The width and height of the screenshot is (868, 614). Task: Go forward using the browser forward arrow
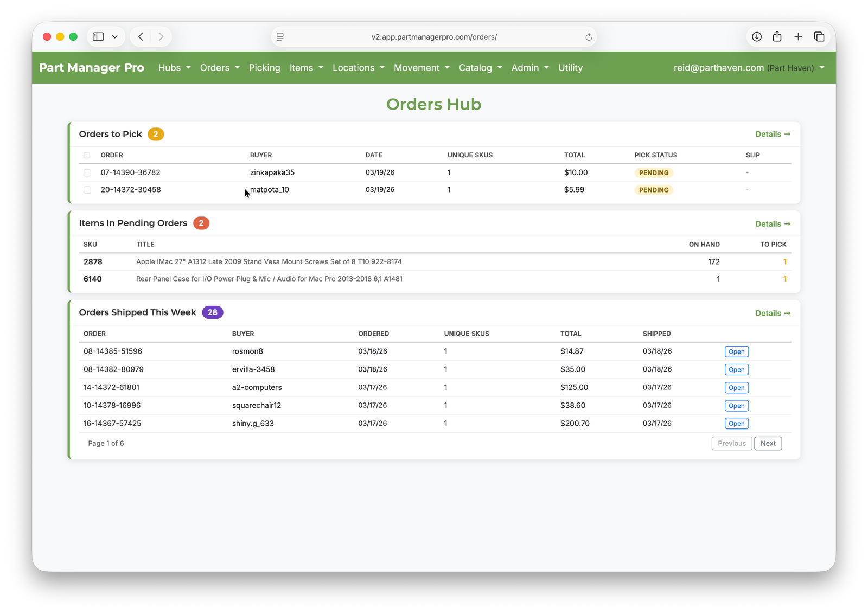[x=161, y=37]
